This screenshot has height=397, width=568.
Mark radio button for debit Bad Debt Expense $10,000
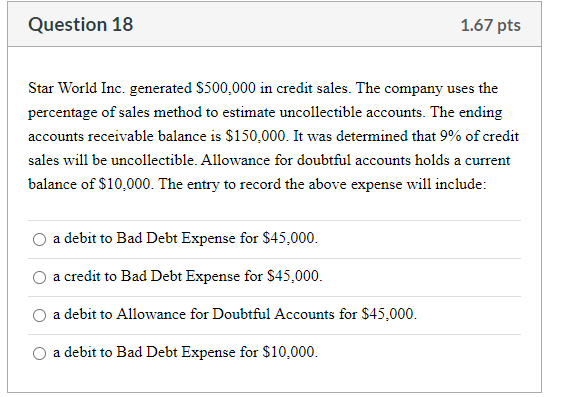click(x=39, y=353)
